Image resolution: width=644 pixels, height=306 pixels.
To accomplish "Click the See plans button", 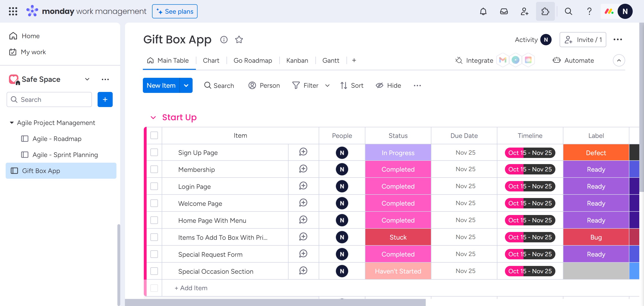I will click(x=174, y=11).
